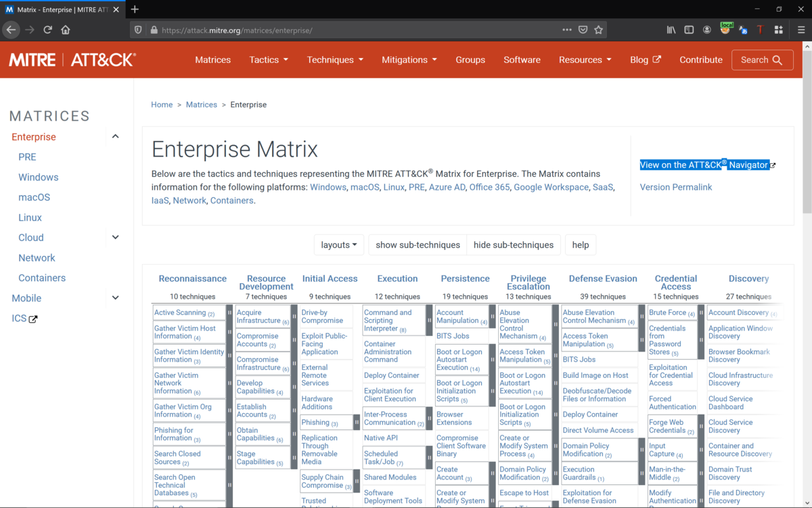Open the Techniques dropdown menu
812x508 pixels.
(335, 60)
